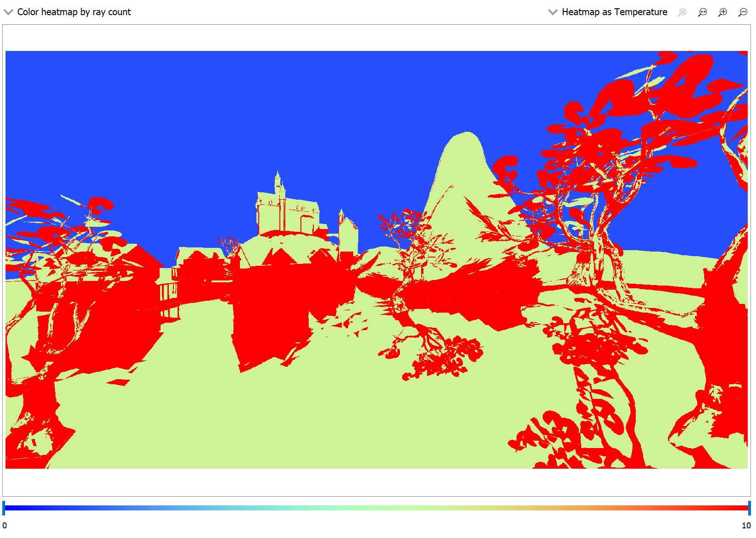
Task: Click the chevron left of "Color heatmap by ray count"
Action: [8, 12]
